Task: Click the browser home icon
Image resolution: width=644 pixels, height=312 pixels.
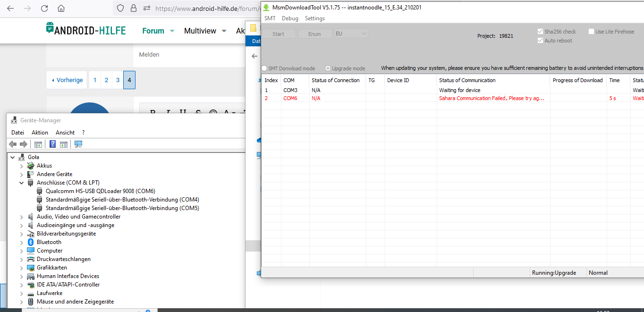Action: coord(61,8)
